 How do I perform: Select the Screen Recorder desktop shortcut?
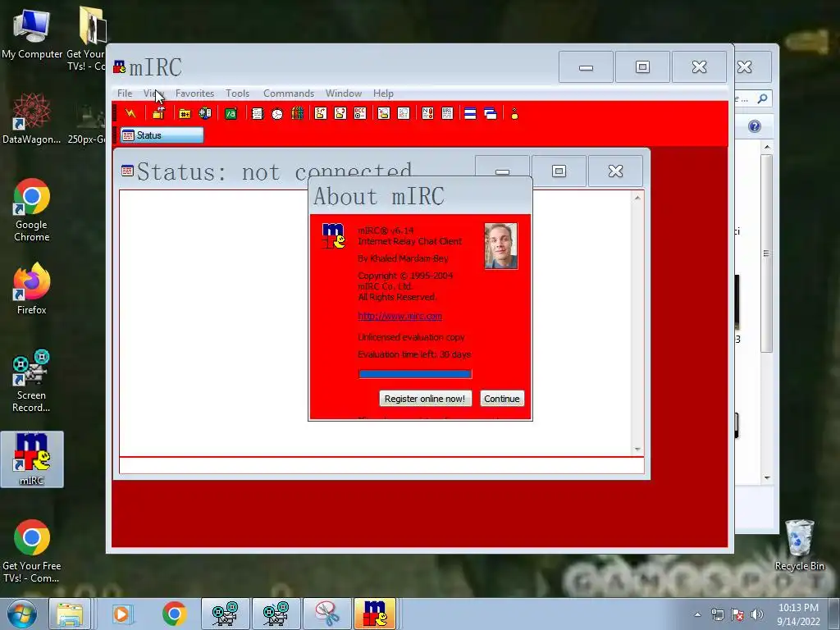pos(32,381)
